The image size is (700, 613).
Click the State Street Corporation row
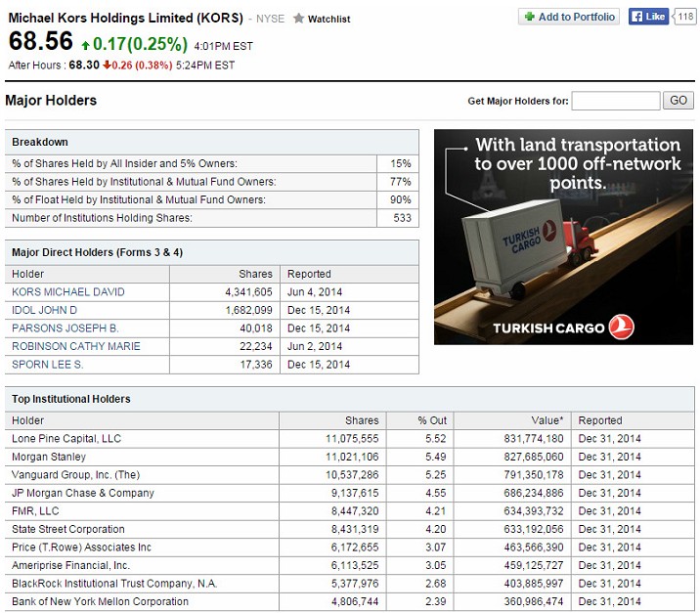click(350, 529)
